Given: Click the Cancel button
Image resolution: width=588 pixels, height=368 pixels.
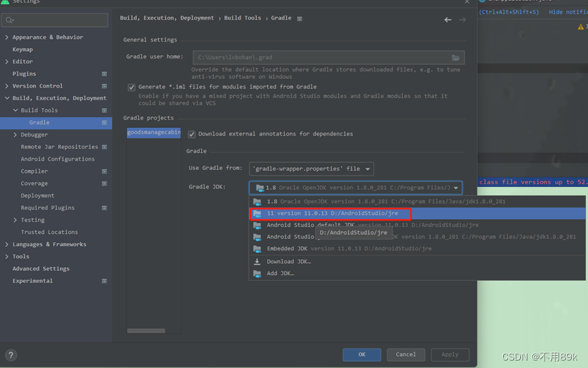Looking at the screenshot, I should click(406, 354).
